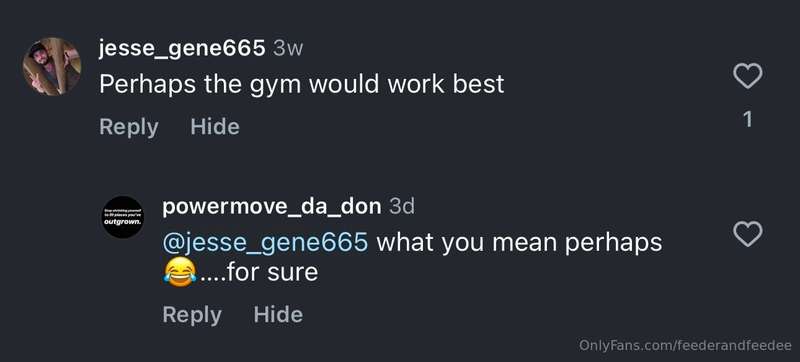Click the 3d timestamp
Viewport: 800px width, 362px height.
402,207
